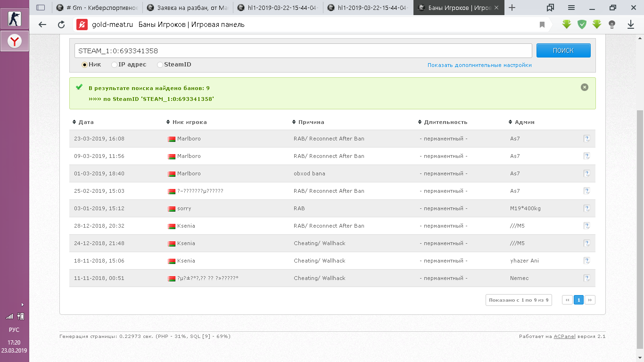The height and width of the screenshot is (362, 644).
Task: Click the browser address bar
Action: [x=311, y=25]
